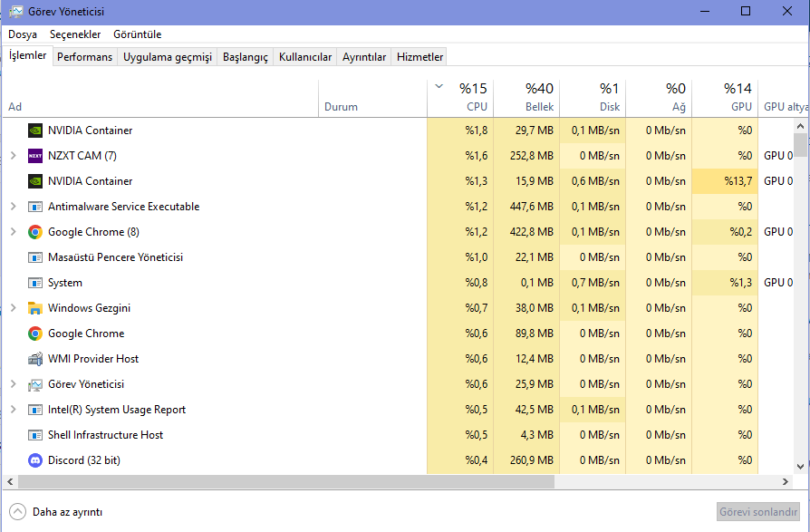The height and width of the screenshot is (532, 810).
Task: Open the Görüntüle menu
Action: pyautogui.click(x=138, y=34)
